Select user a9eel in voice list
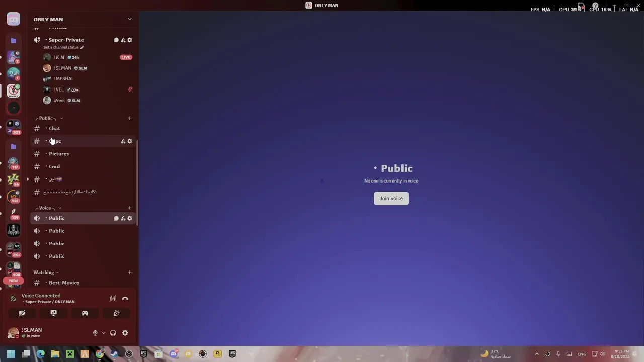The image size is (644, 362). pyautogui.click(x=59, y=101)
